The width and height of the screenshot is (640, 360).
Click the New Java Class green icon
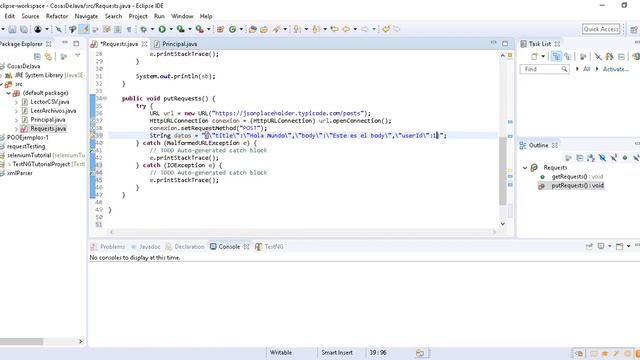point(233,29)
